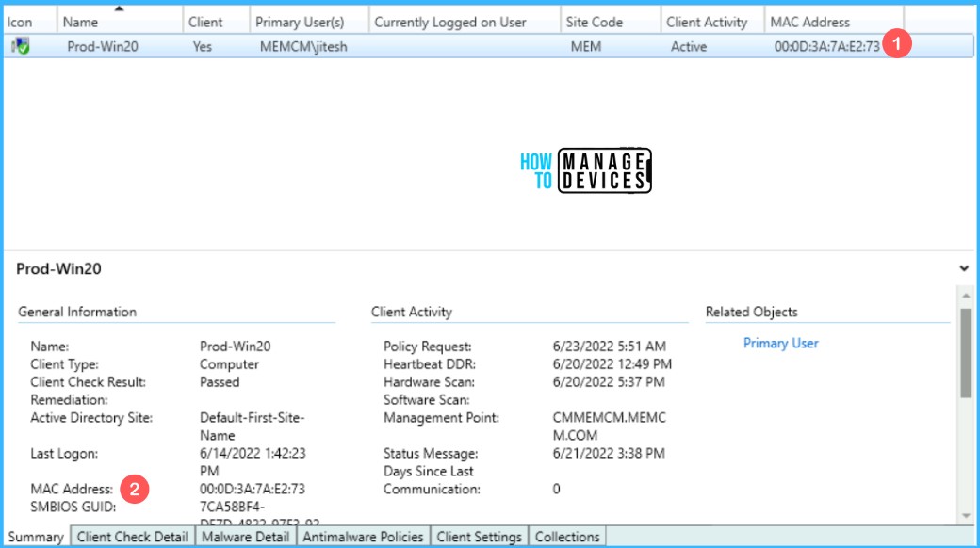Click the details pane vertical scrollbar thumb
The height and width of the screenshot is (548, 980).
966,352
